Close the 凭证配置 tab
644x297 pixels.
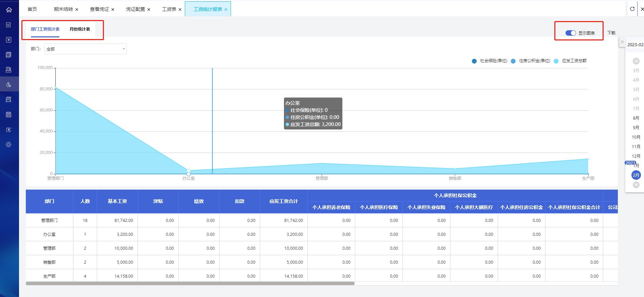click(149, 10)
